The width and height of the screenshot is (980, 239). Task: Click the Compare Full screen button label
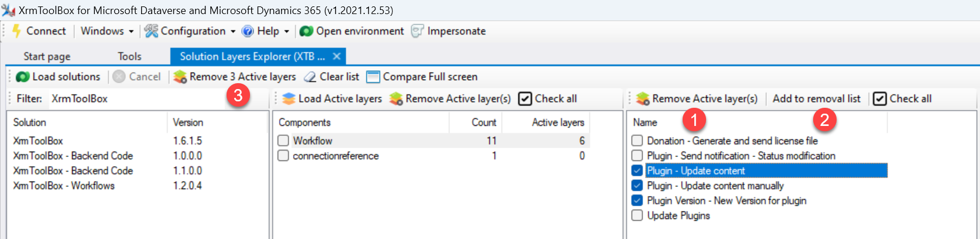(430, 77)
